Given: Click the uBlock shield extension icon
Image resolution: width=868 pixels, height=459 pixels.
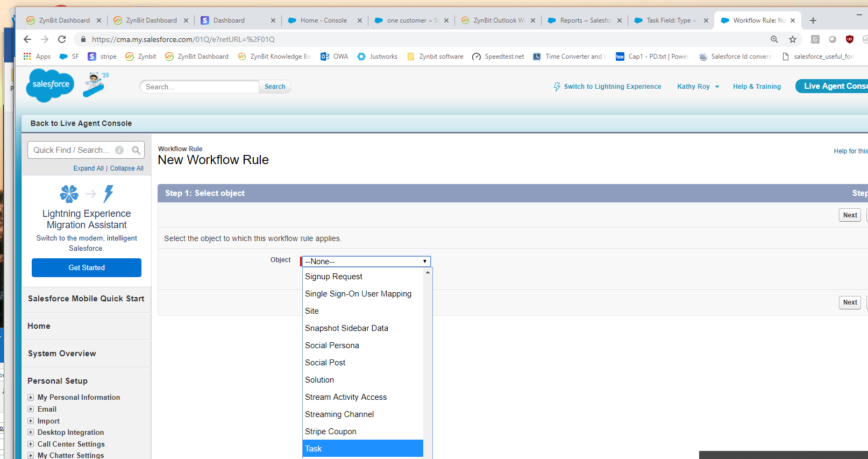Looking at the screenshot, I should click(x=850, y=39).
